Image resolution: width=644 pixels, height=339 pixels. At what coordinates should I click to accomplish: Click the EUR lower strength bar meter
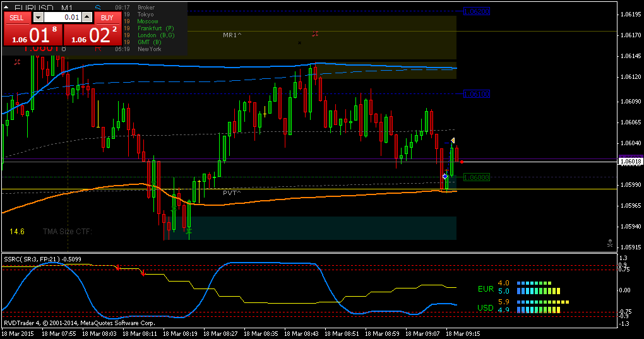(x=539, y=292)
